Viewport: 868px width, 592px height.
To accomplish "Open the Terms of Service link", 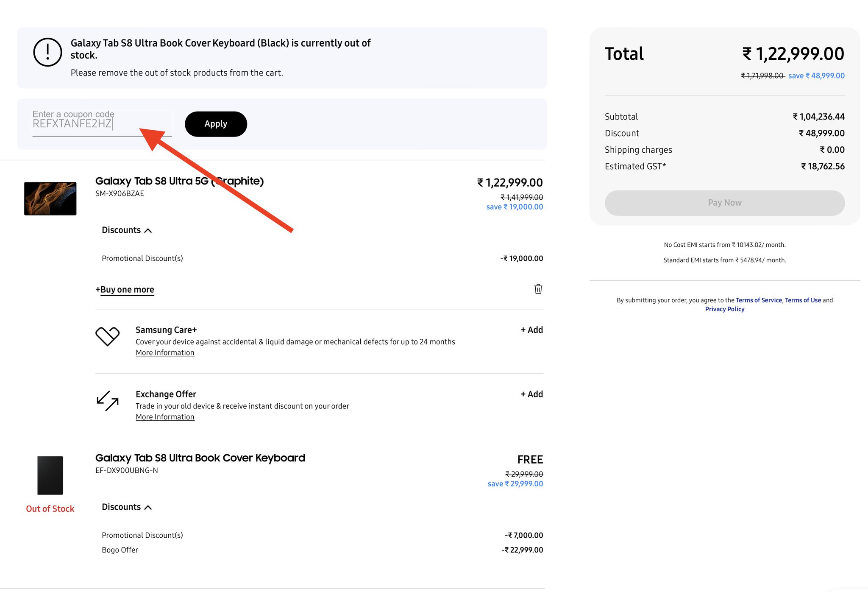I will 759,300.
